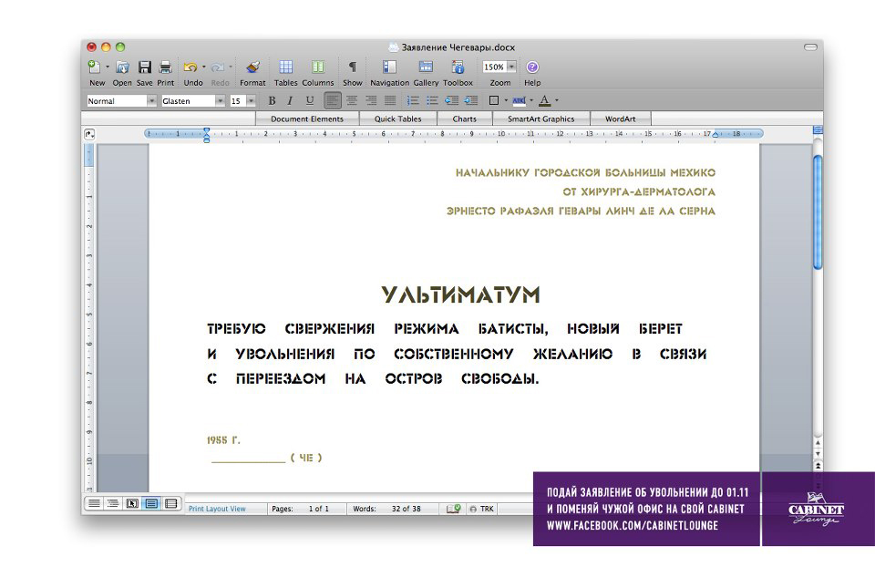Open the Borders dropdown arrow
Viewport: 875px width, 588px height.
click(506, 101)
